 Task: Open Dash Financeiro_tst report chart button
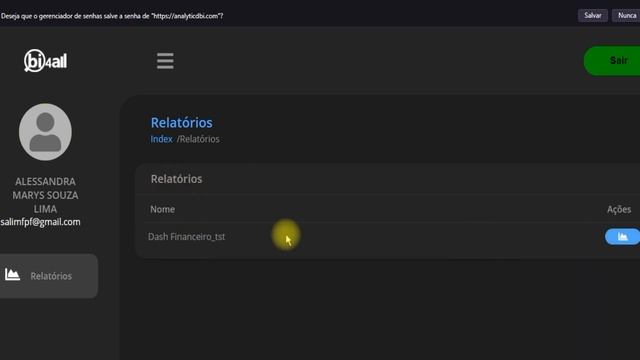(x=622, y=237)
